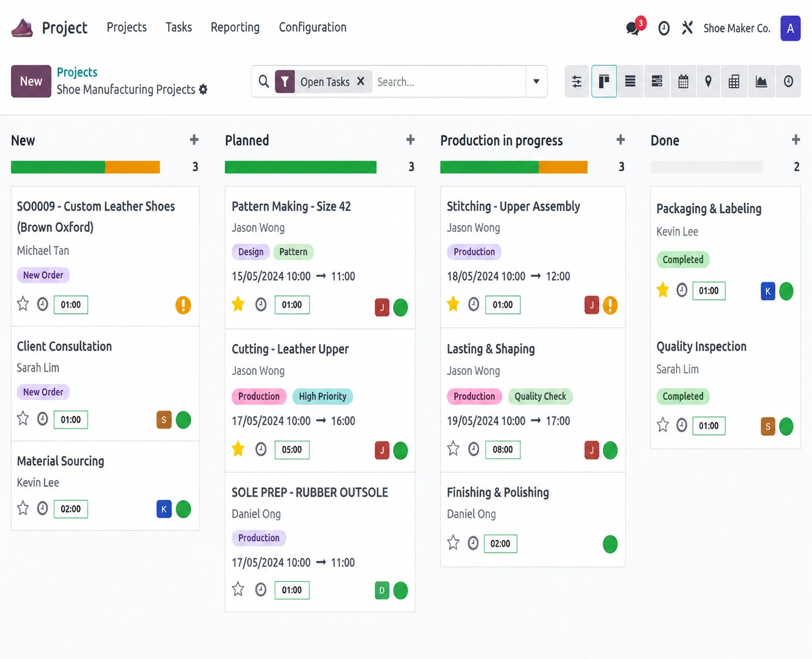
Task: Switch to the List view
Action: point(630,82)
